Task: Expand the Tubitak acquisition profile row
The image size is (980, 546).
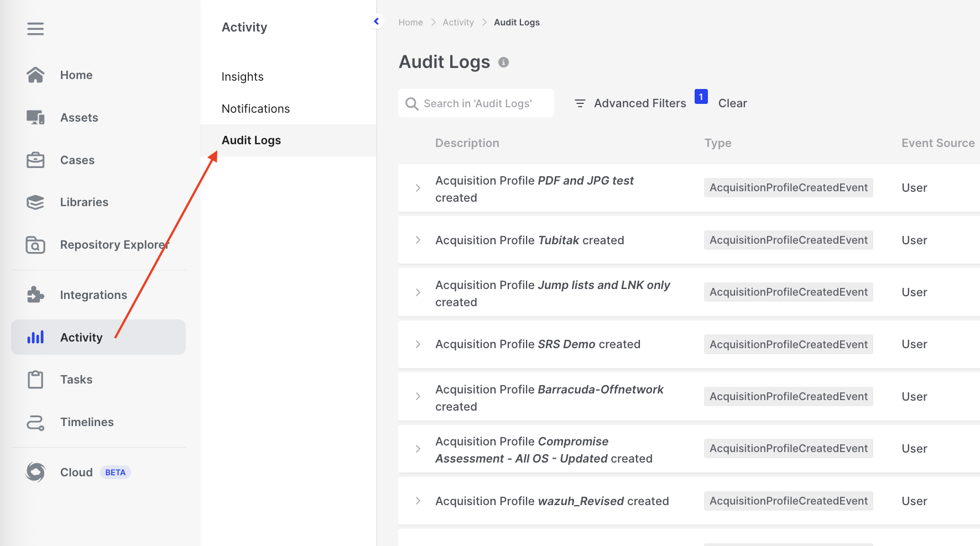Action: pyautogui.click(x=418, y=240)
